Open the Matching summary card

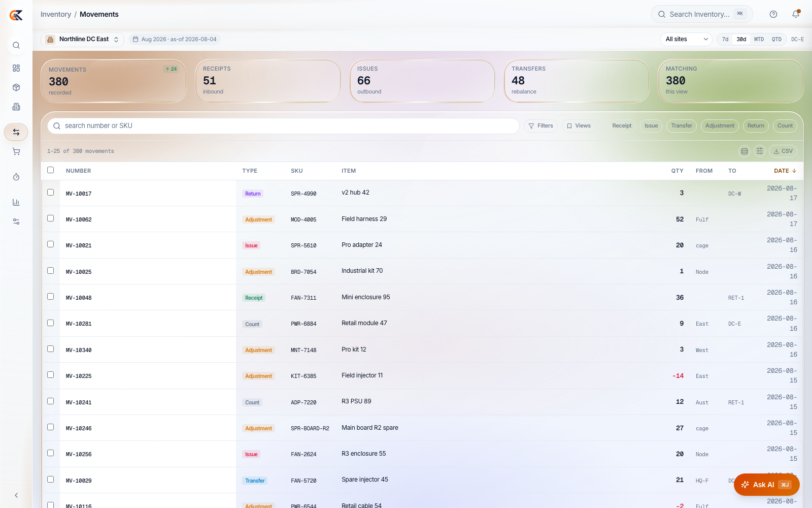pos(731,81)
